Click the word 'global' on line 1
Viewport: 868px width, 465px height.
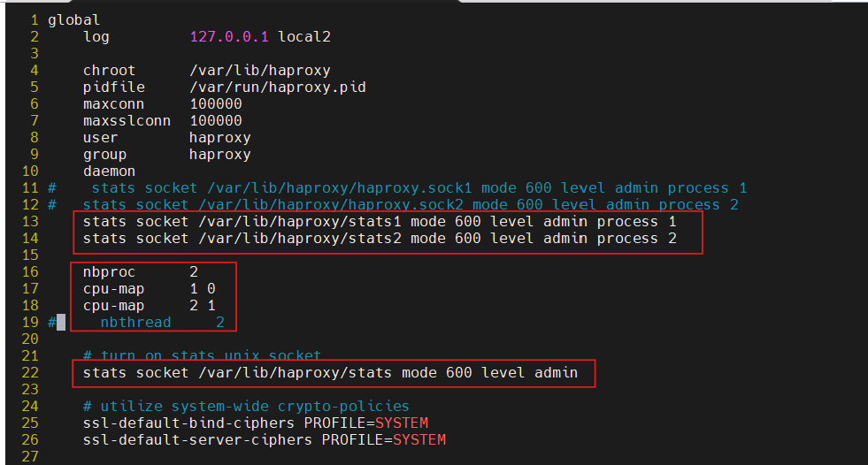[74, 20]
